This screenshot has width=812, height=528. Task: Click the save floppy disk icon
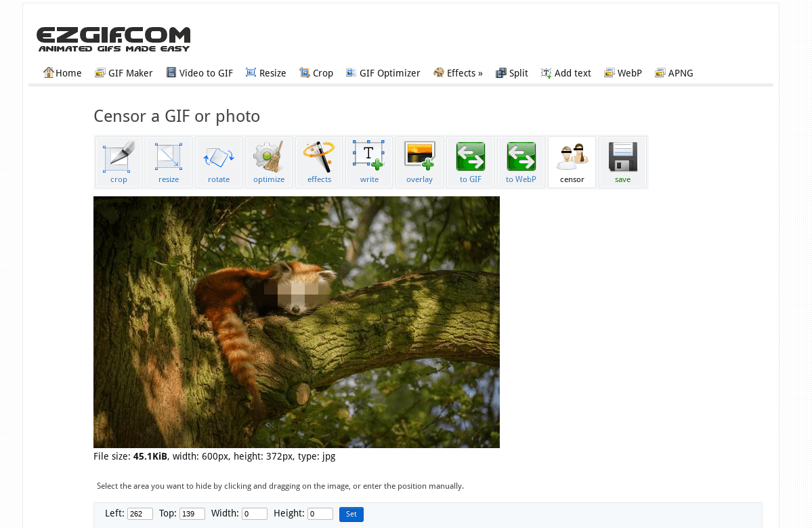[622, 156]
